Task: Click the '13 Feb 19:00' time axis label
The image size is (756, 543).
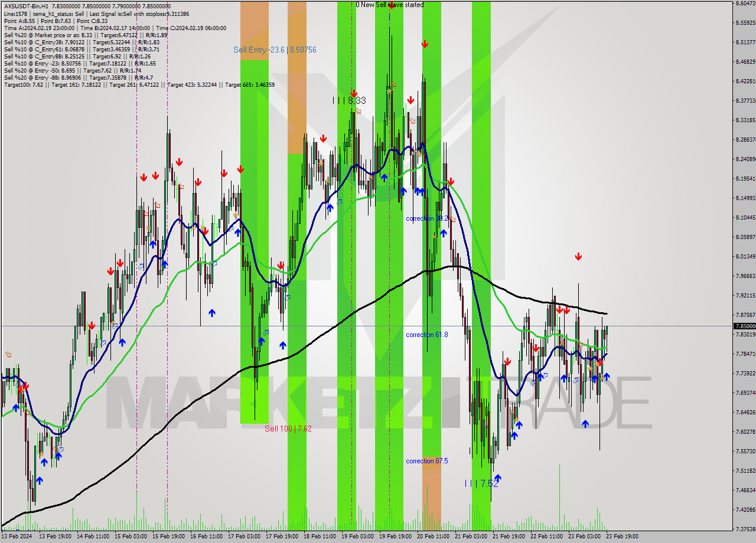Action: point(56,536)
